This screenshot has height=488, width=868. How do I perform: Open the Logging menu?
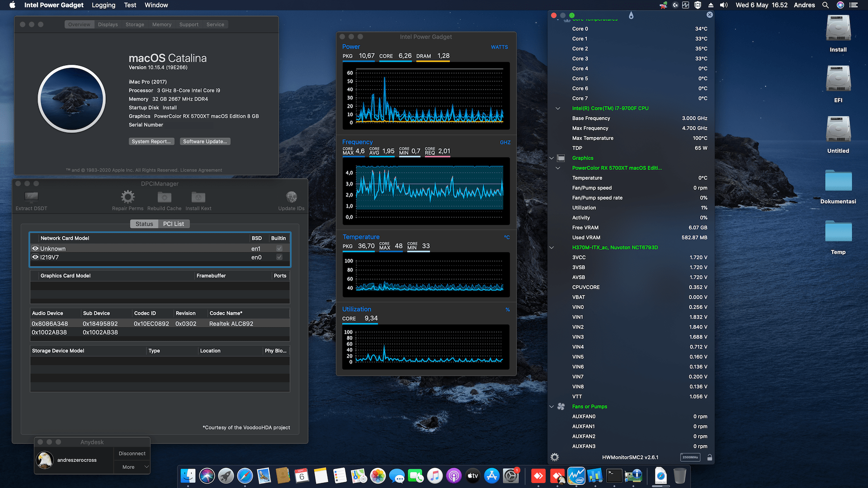pyautogui.click(x=103, y=5)
